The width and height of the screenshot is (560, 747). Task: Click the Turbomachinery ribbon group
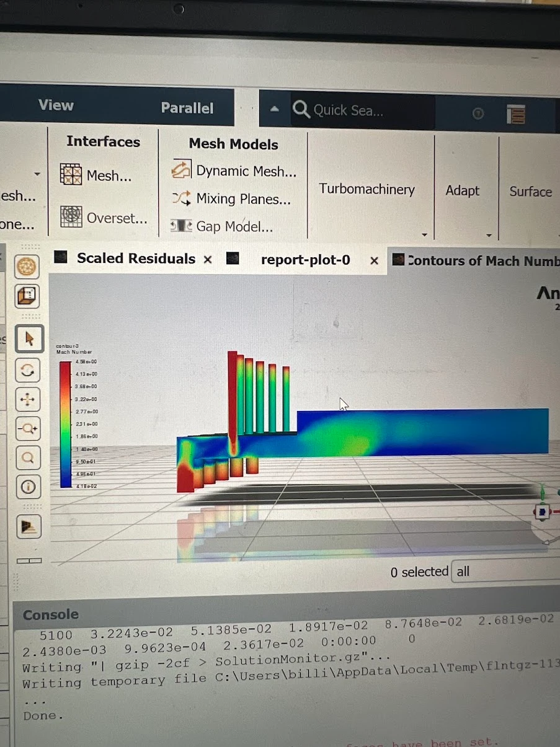367,189
